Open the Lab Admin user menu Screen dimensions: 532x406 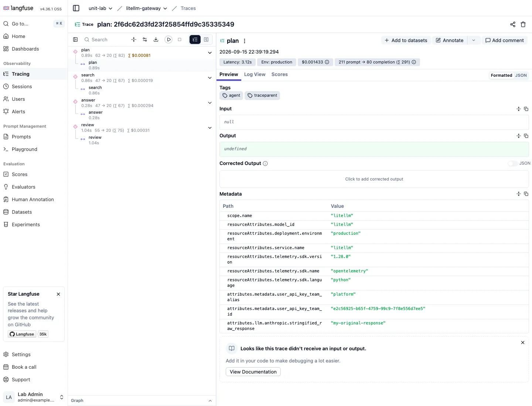pyautogui.click(x=34, y=397)
